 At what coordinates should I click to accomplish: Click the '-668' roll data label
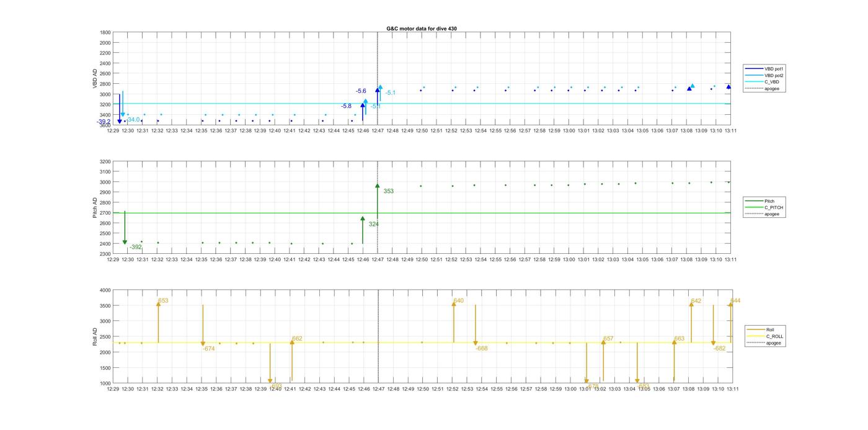[482, 348]
